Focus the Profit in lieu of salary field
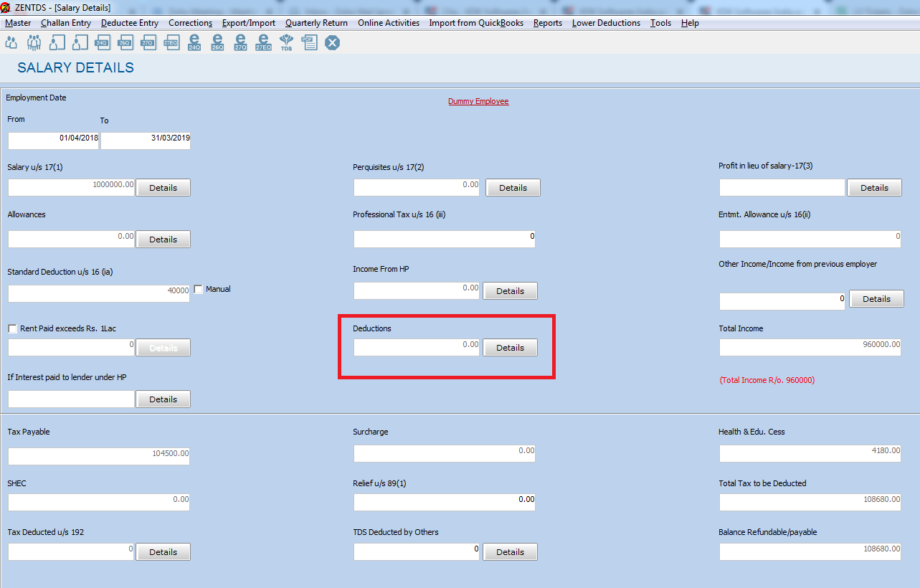 [782, 188]
